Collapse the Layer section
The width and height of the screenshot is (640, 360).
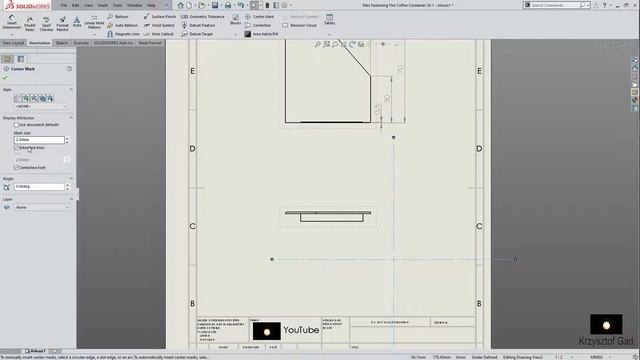tap(71, 199)
